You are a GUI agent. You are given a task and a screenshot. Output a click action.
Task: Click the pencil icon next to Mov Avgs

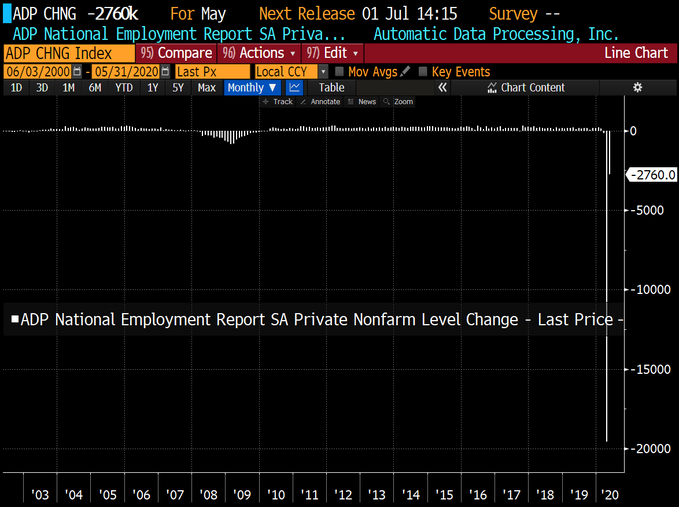[405, 71]
